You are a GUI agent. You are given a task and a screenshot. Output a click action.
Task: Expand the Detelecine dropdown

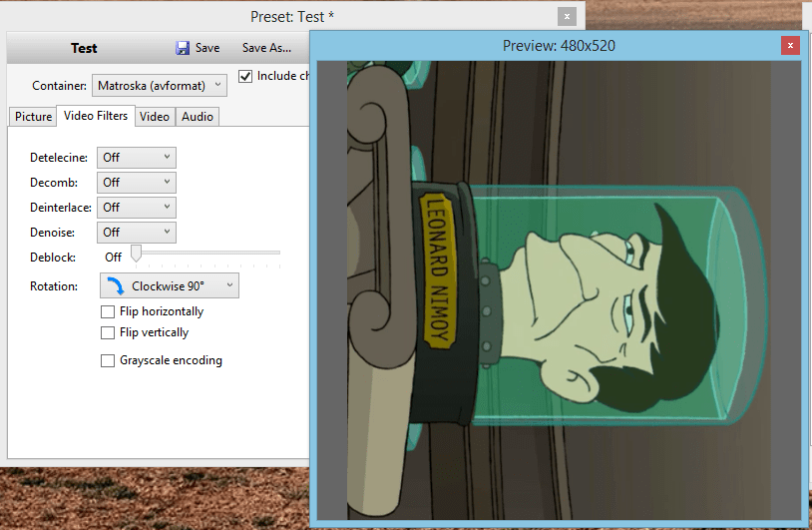point(137,158)
